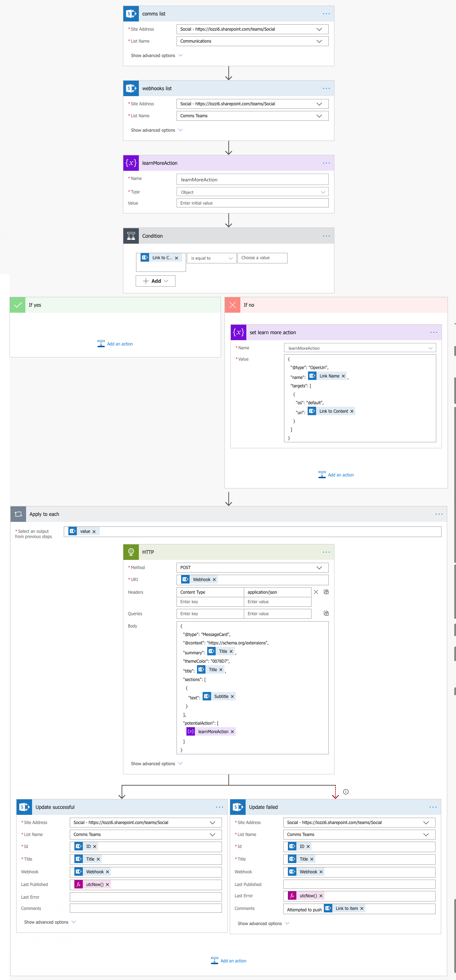Expand Show advanced options under webhooks list

click(156, 130)
